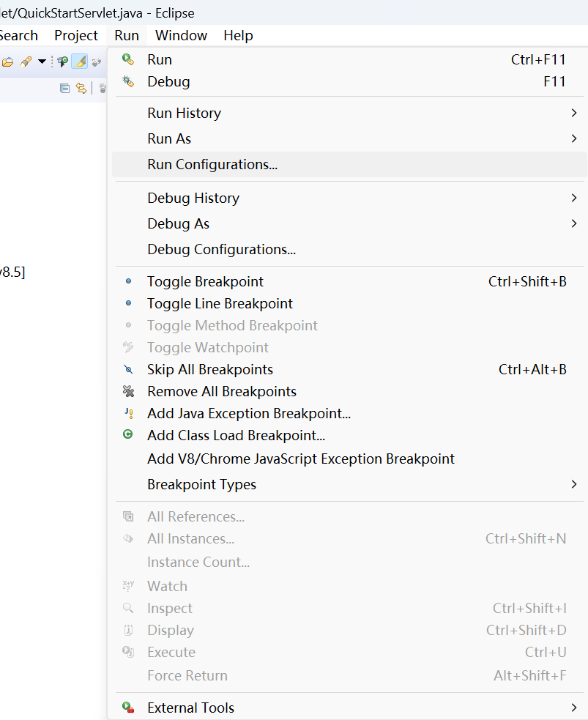
Task: Click the Skip All Breakpoints icon
Action: pyautogui.click(x=128, y=370)
